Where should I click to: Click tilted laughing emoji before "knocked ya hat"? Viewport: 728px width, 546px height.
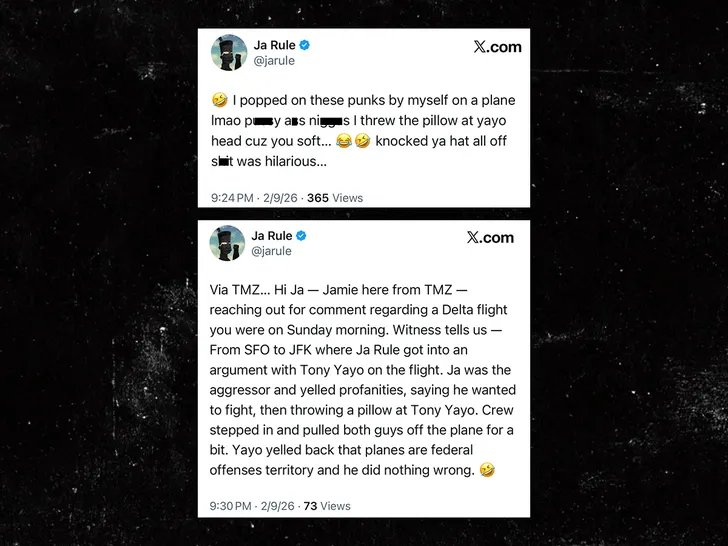click(362, 141)
